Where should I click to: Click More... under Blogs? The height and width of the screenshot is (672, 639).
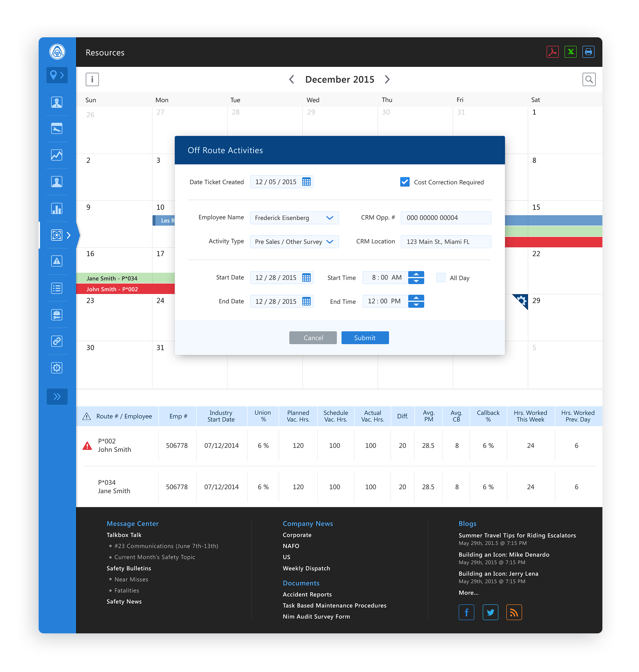coord(468,593)
